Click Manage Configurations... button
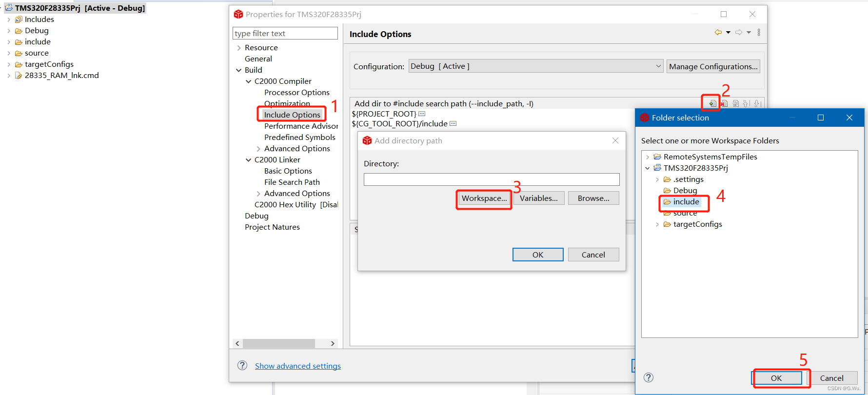 (x=713, y=66)
